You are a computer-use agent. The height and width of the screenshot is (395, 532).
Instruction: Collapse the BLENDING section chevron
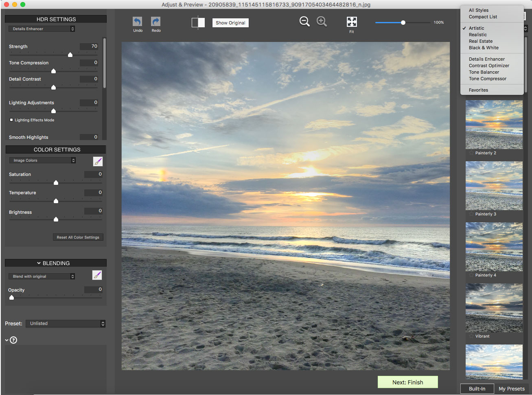click(x=39, y=263)
